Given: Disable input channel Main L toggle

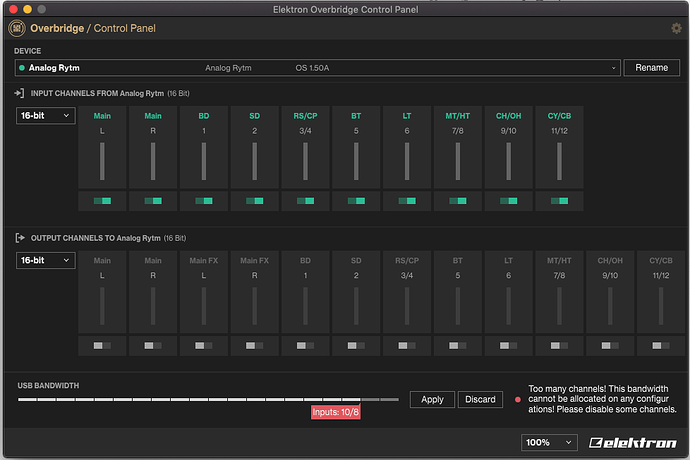Looking at the screenshot, I should 102,201.
